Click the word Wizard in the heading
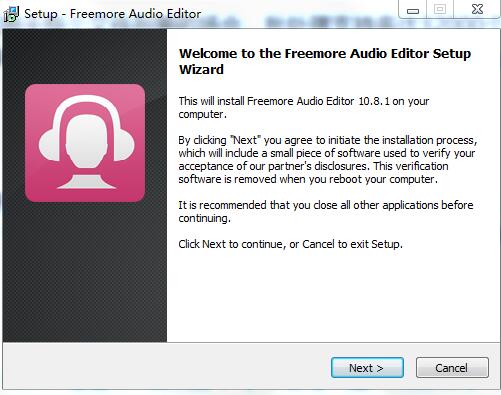 (201, 69)
